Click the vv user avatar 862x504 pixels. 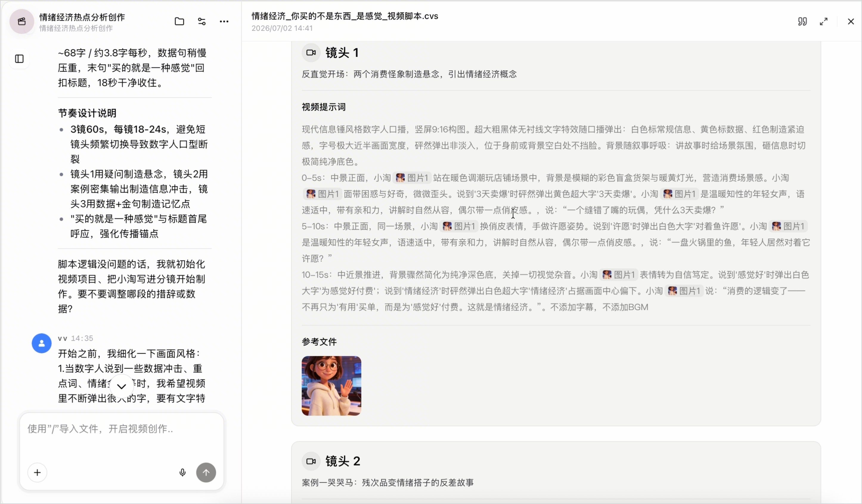42,343
